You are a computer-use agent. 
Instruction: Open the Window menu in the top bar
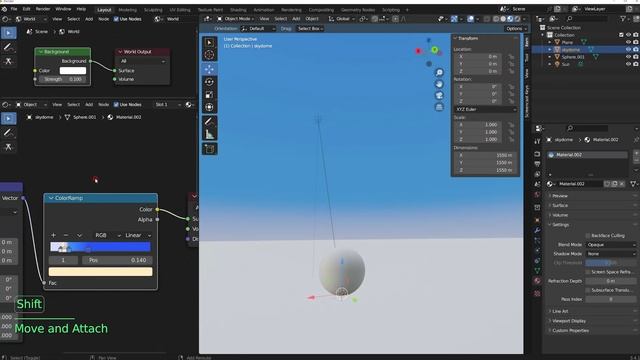coord(63,9)
